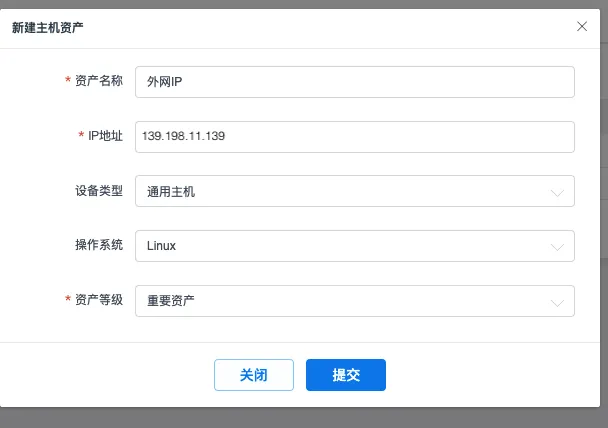
Task: Click the chevron arrow in 设备类型 field
Action: [x=557, y=192]
